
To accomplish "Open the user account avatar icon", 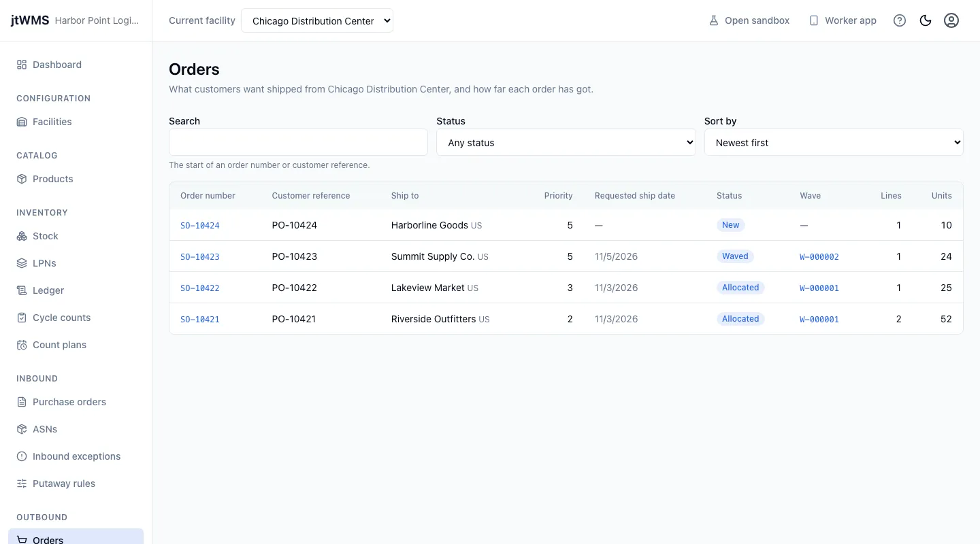I will (951, 20).
